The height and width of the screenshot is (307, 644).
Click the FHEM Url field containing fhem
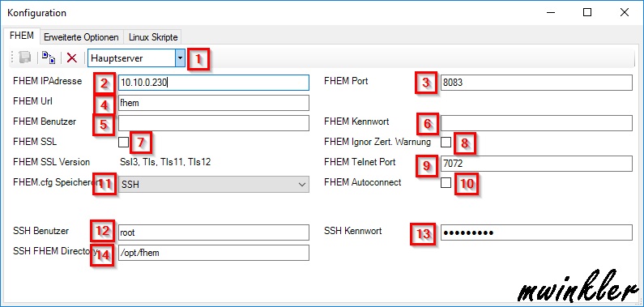(214, 103)
